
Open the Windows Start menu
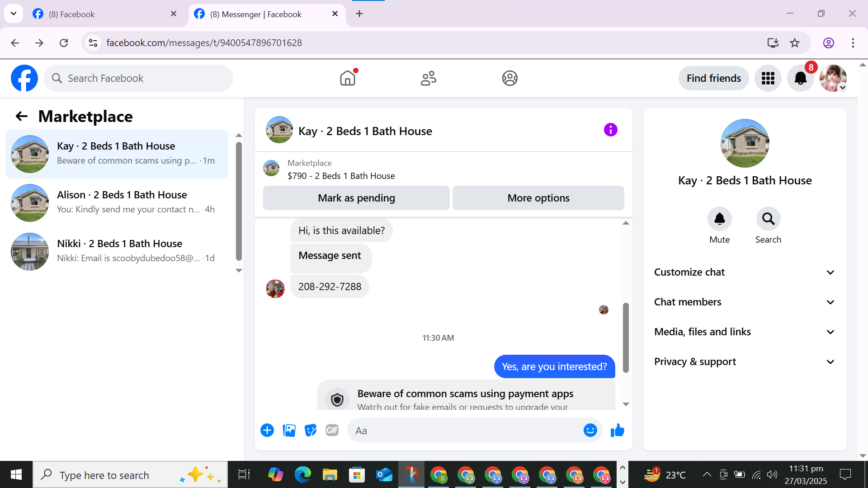(x=16, y=474)
